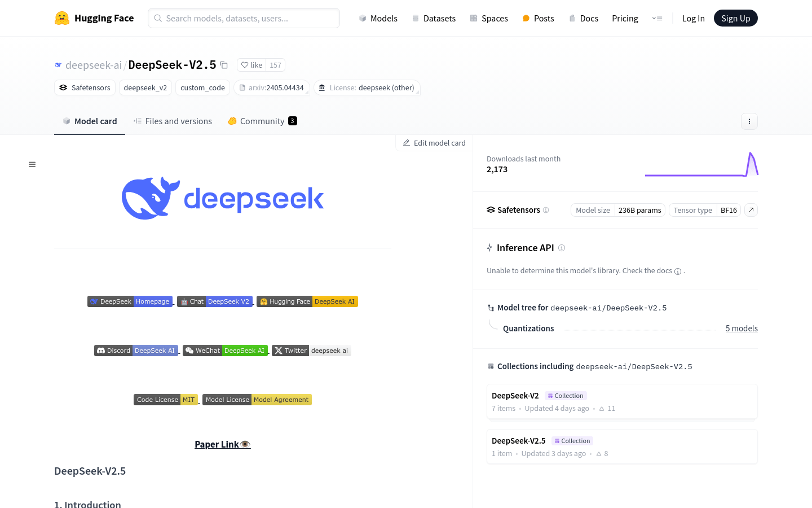Open the 5 models quantizations link
Image resolution: width=812 pixels, height=508 pixels.
point(742,329)
